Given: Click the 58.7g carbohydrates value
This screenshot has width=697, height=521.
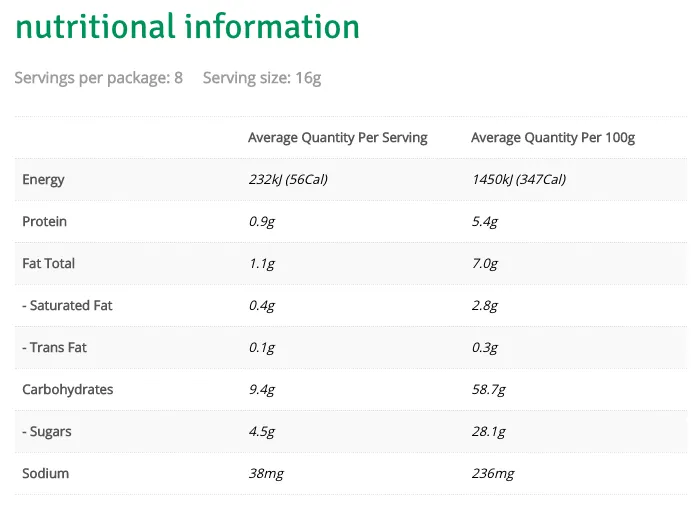Looking at the screenshot, I should 489,390.
